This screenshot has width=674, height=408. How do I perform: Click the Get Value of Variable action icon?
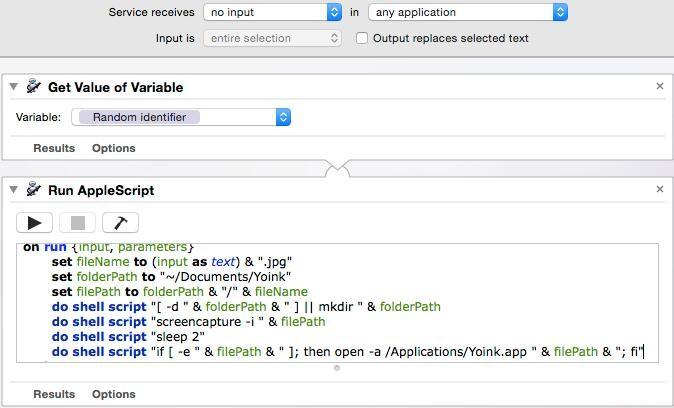(34, 87)
